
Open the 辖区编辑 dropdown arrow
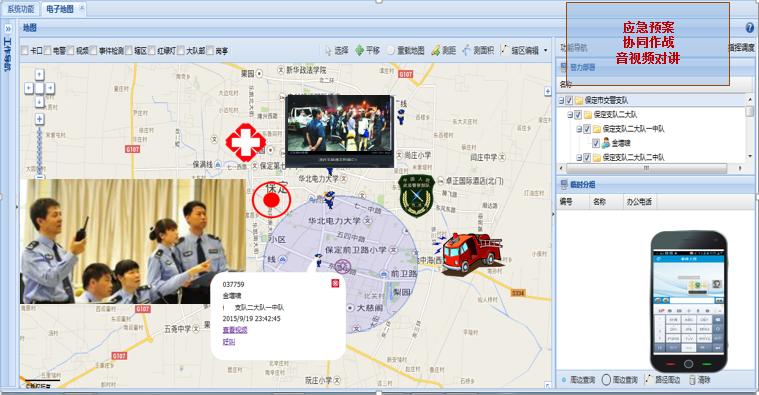coord(546,50)
